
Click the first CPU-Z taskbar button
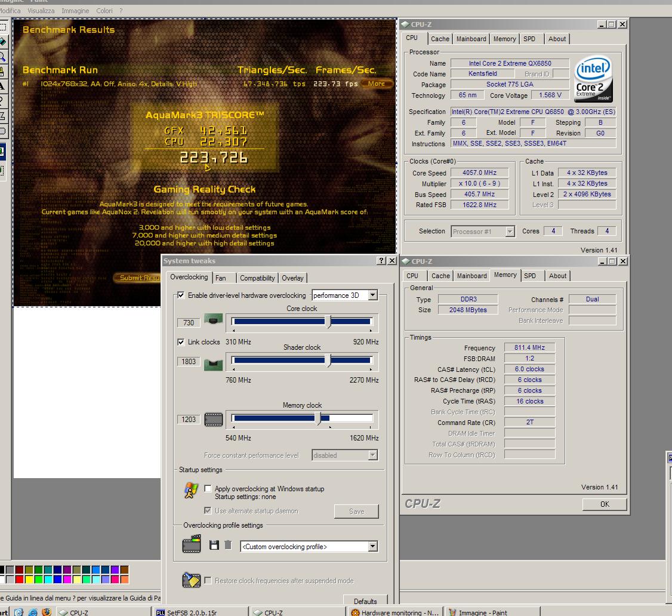tap(103, 612)
